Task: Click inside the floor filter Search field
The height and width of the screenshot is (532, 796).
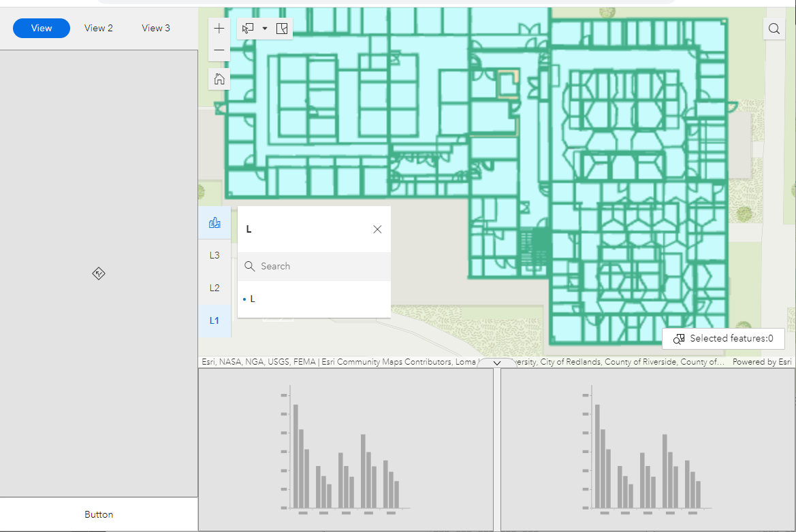Action: tap(313, 266)
